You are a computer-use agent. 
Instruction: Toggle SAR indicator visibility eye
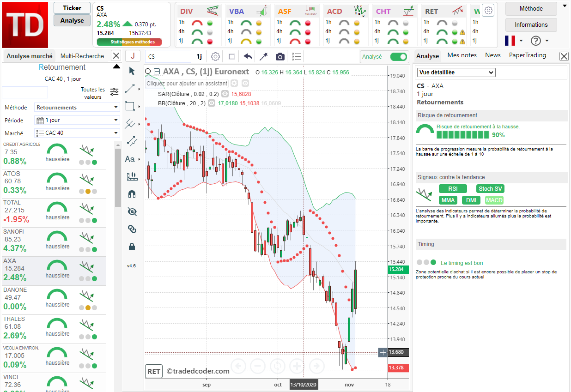225,94
